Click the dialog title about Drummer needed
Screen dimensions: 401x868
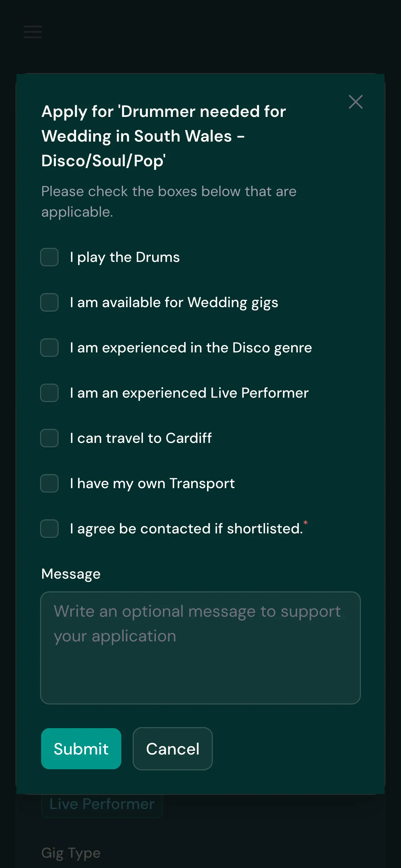(x=163, y=136)
